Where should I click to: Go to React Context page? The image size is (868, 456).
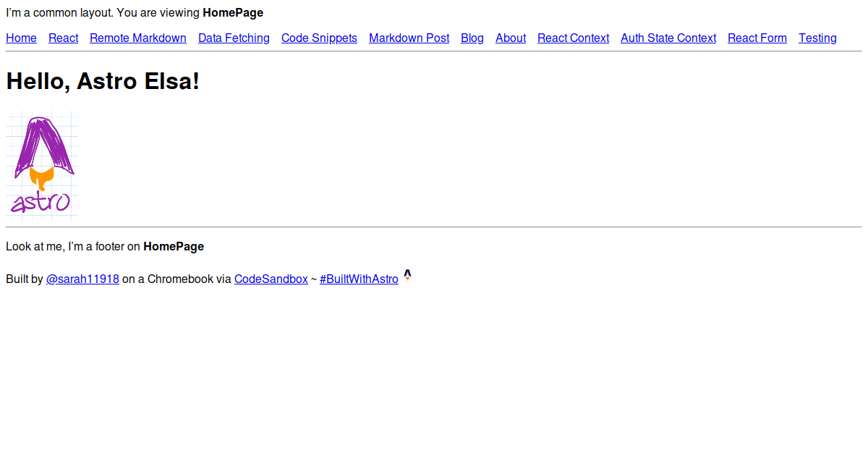point(573,38)
